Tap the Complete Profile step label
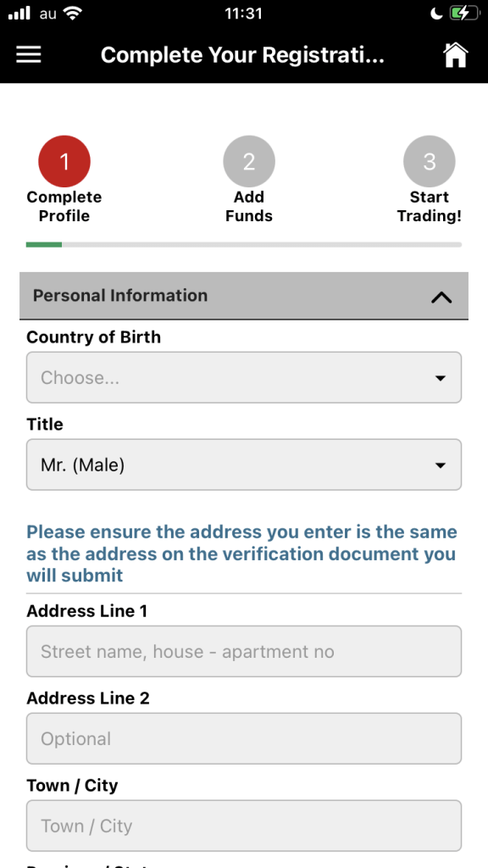Viewport: 488px width, 868px height. click(64, 207)
